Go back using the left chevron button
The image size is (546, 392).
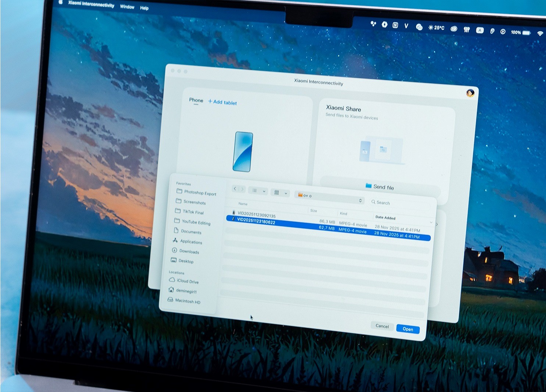pos(235,189)
